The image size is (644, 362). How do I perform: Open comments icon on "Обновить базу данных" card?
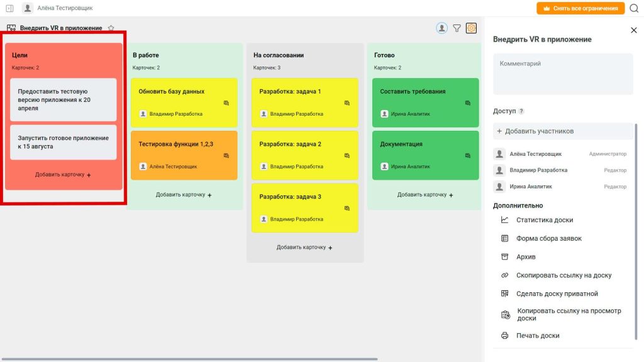click(x=226, y=103)
